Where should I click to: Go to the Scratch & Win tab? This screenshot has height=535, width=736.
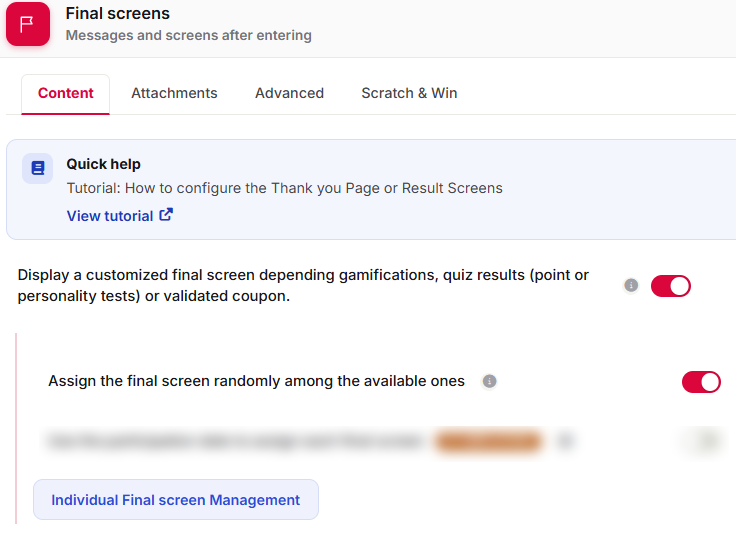click(x=409, y=93)
